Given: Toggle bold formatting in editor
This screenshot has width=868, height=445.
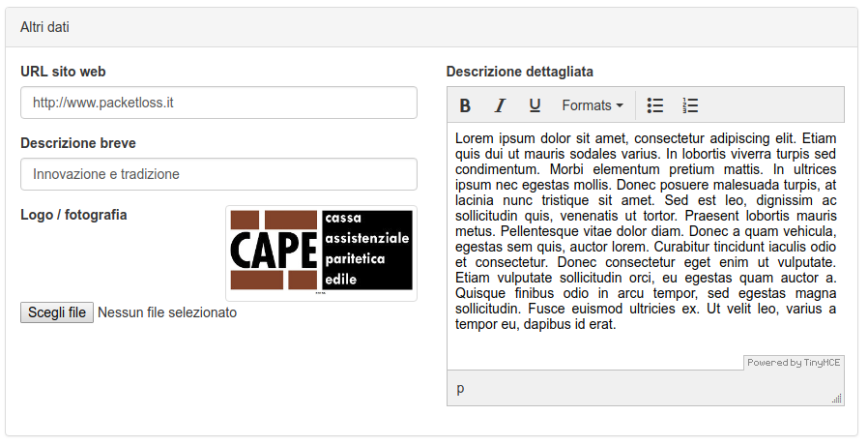Looking at the screenshot, I should tap(465, 105).
